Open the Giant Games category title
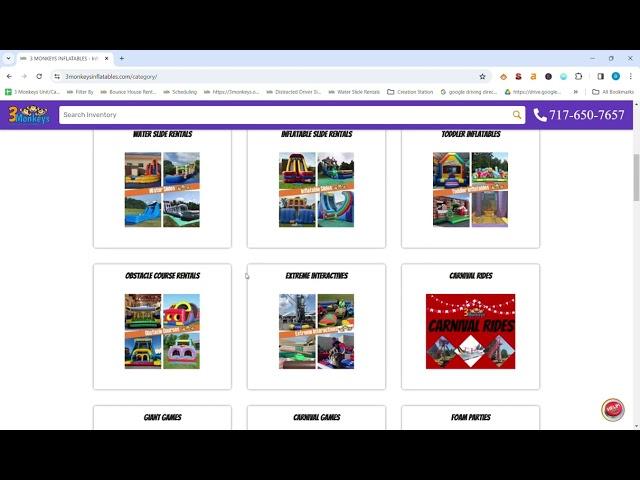 coord(162,417)
